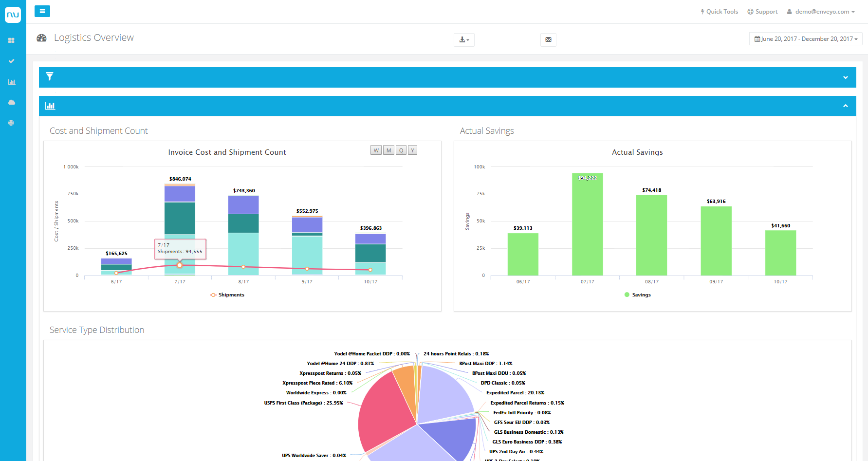Open the hamburger menu button
Viewport: 868px width, 461px height.
[42, 11]
